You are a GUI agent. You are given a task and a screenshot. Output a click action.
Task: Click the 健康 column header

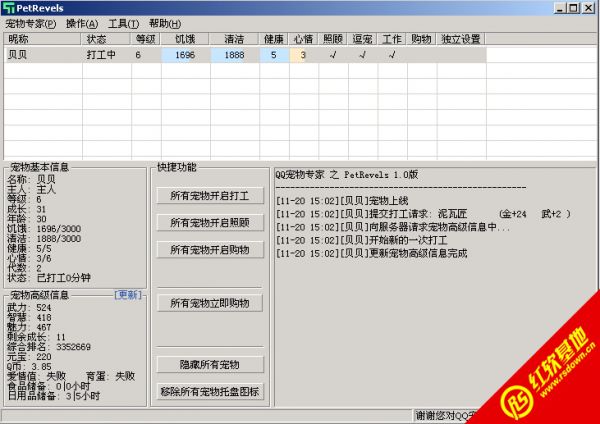point(274,39)
